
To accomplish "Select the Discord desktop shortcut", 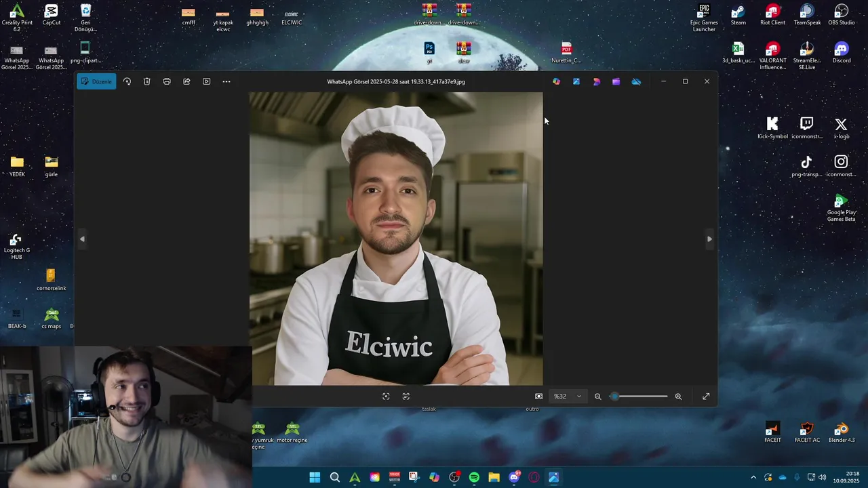I will click(842, 53).
